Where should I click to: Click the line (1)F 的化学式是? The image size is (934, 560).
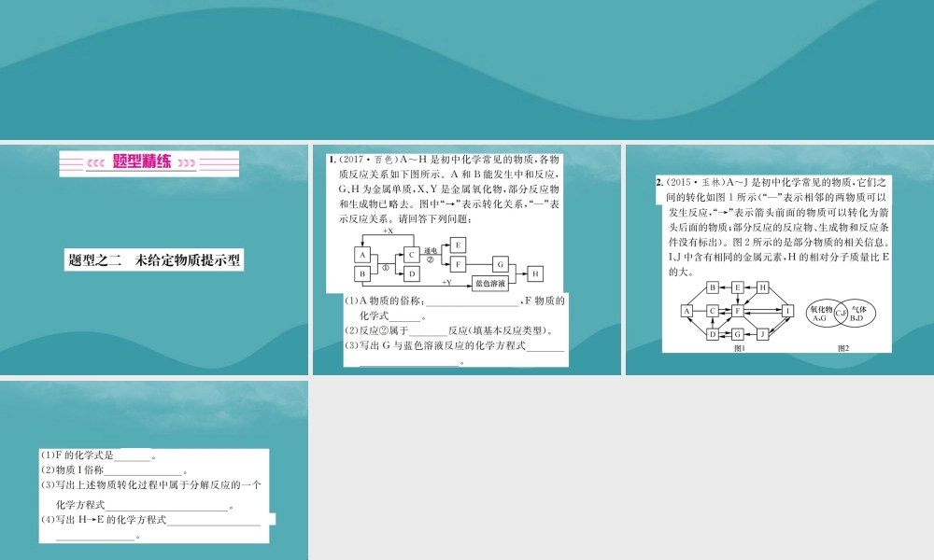tap(99, 455)
